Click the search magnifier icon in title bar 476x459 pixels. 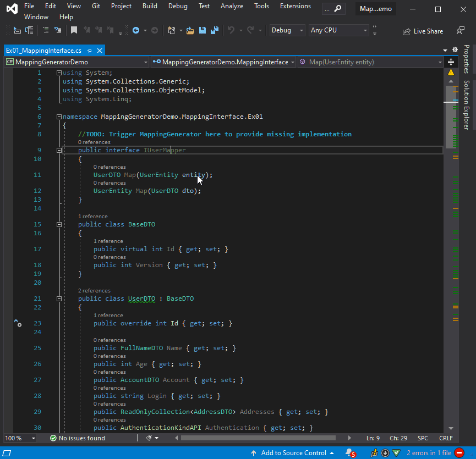pos(337,9)
